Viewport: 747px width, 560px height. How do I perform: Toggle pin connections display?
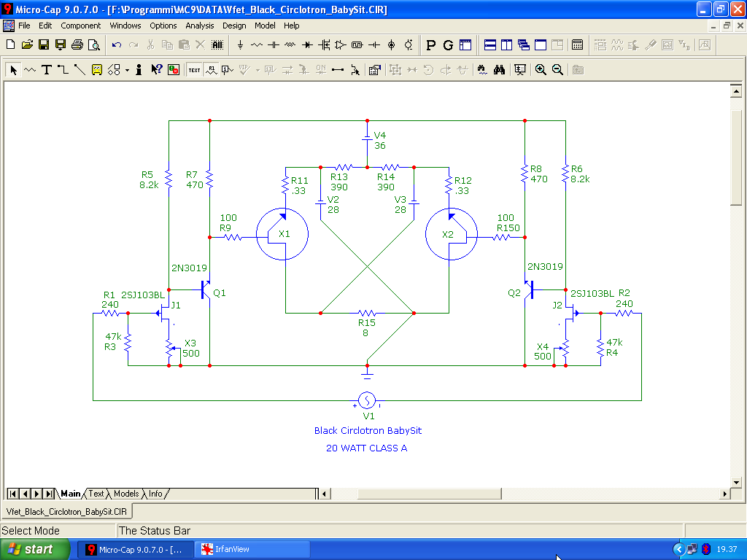pos(337,70)
